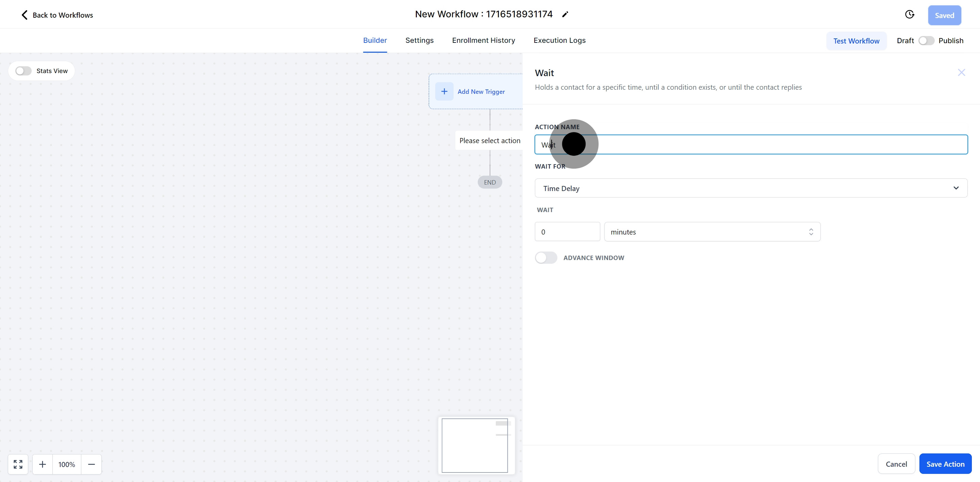Click the wait duration number field
This screenshot has width=980, height=482.
tap(567, 232)
